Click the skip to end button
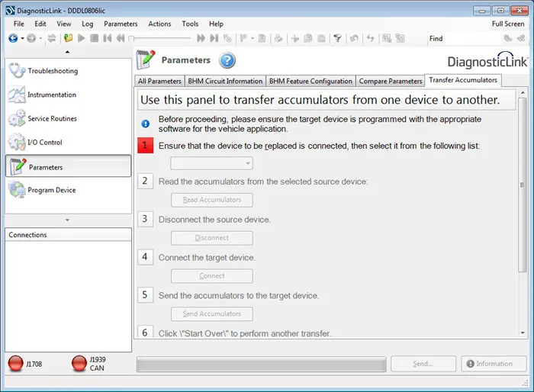The width and height of the screenshot is (534, 392). tap(214, 38)
